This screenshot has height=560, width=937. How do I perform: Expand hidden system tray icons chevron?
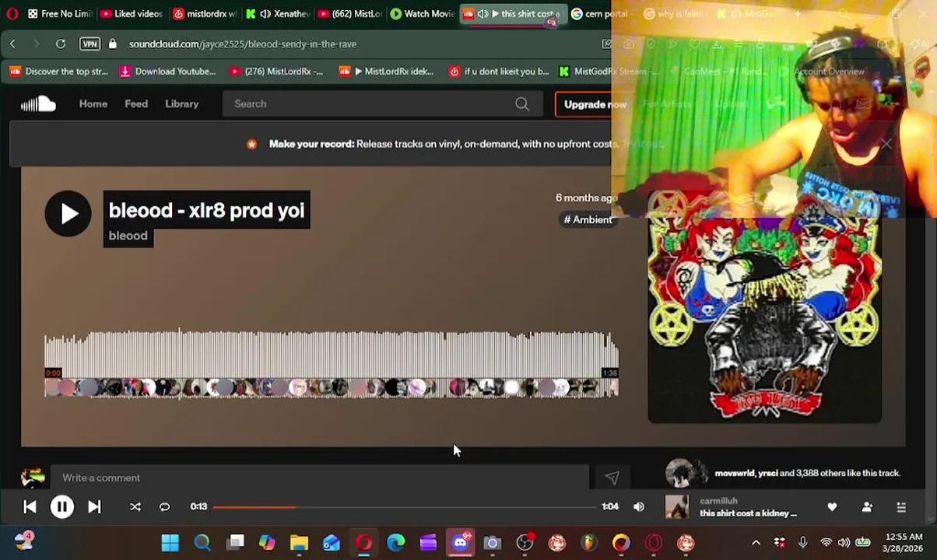(x=756, y=542)
